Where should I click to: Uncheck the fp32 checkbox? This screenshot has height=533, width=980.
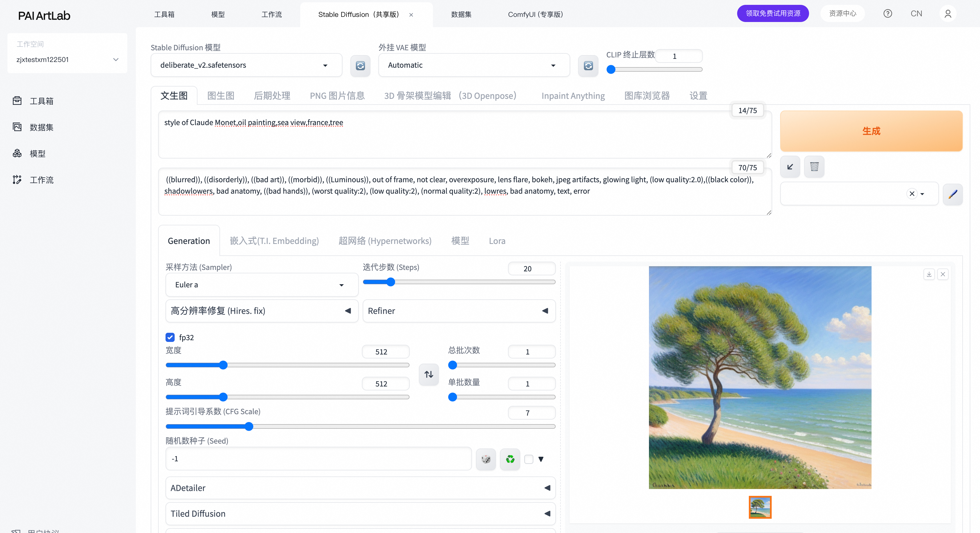[170, 337]
